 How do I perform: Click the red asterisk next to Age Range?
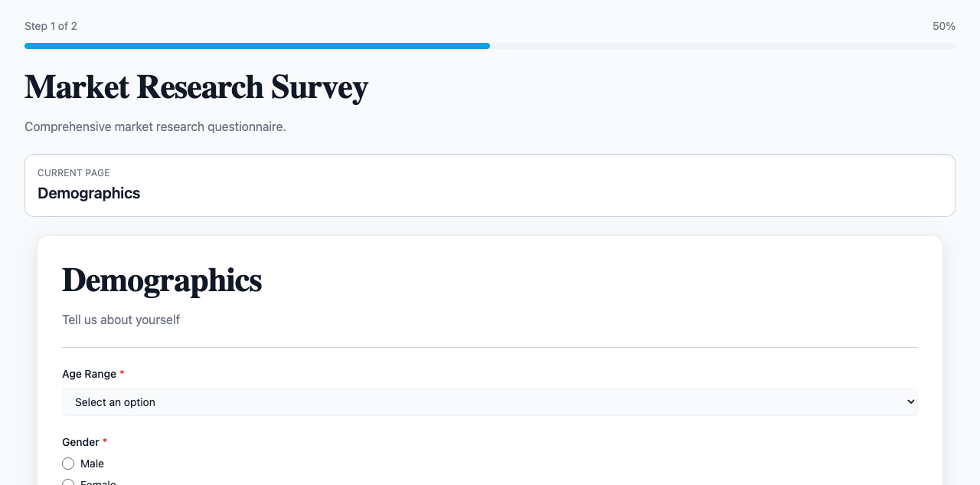tap(122, 374)
